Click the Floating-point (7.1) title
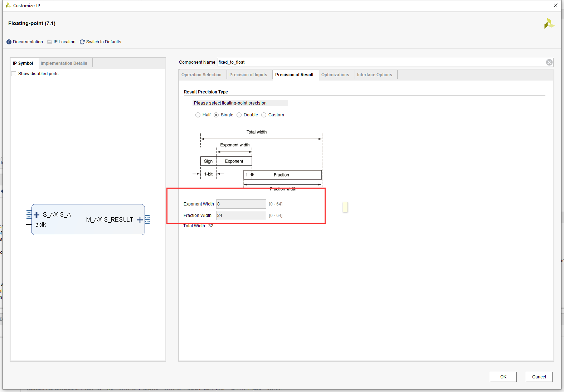 [32, 23]
